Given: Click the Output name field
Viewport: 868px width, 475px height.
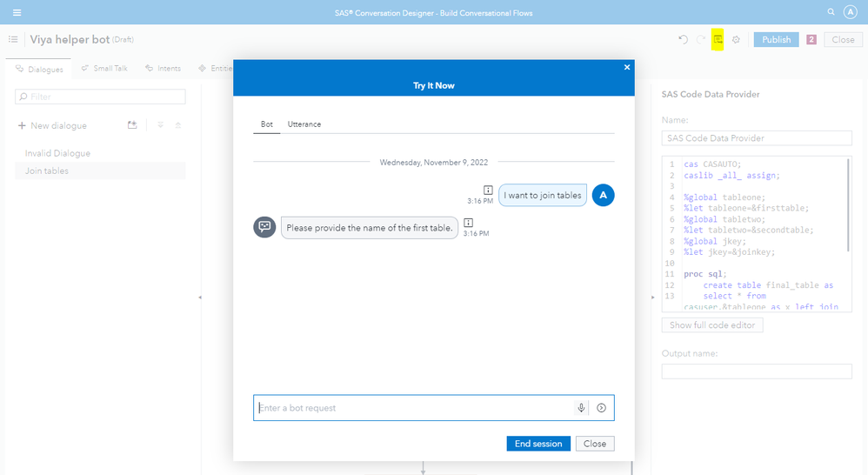Looking at the screenshot, I should coord(757,371).
